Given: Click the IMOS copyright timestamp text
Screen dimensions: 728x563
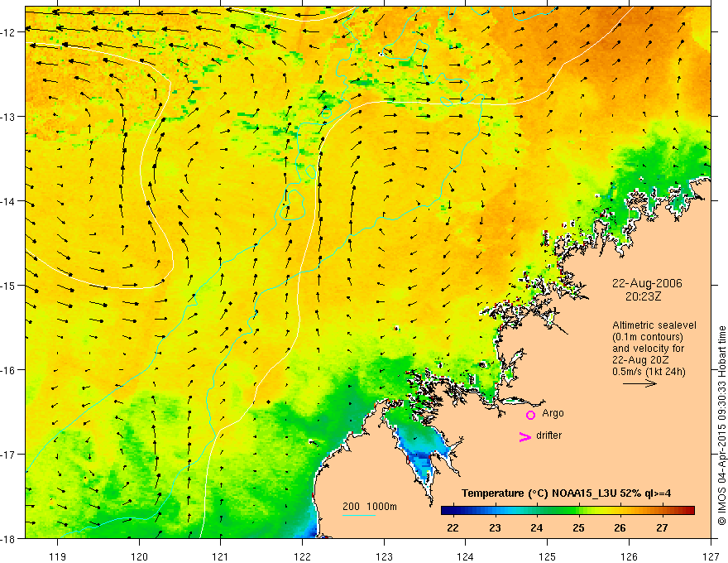Looking at the screenshot, I should [721, 426].
